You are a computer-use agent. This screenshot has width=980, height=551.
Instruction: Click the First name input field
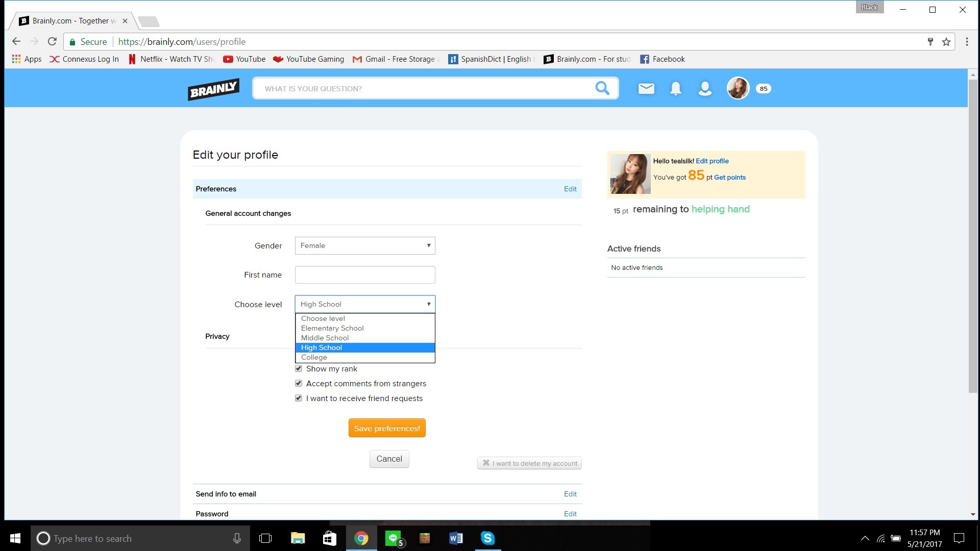tap(365, 274)
